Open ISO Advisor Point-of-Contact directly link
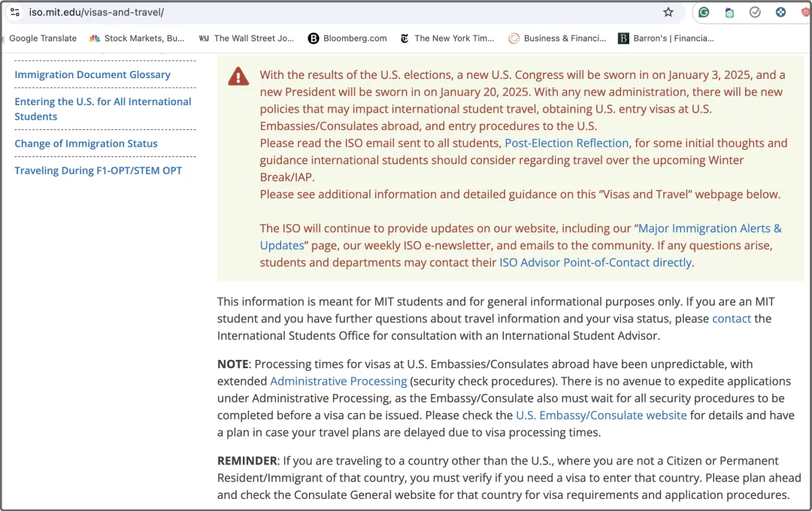 pos(595,262)
